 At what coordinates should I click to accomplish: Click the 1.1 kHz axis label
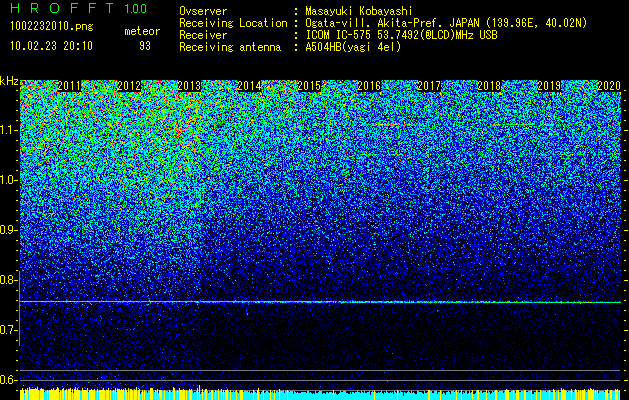9,130
